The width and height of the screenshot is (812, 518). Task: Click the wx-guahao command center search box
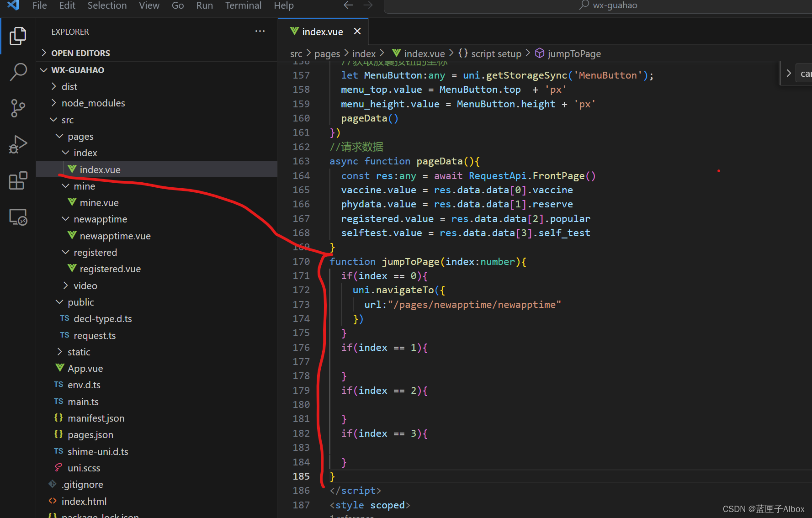(598, 6)
